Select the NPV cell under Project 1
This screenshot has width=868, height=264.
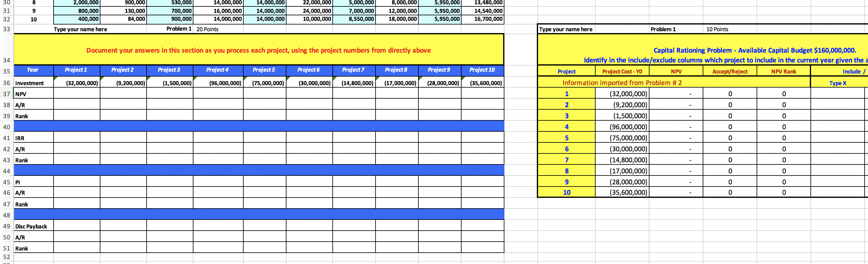77,93
